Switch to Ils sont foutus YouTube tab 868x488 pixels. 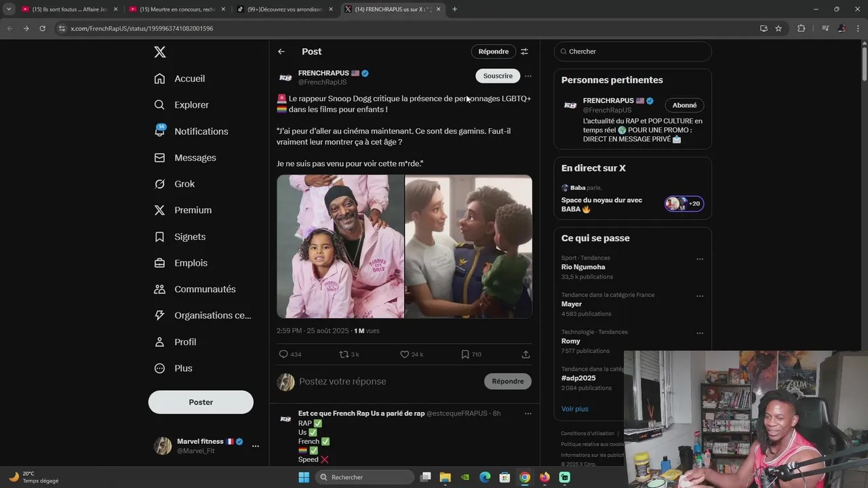tap(68, 9)
